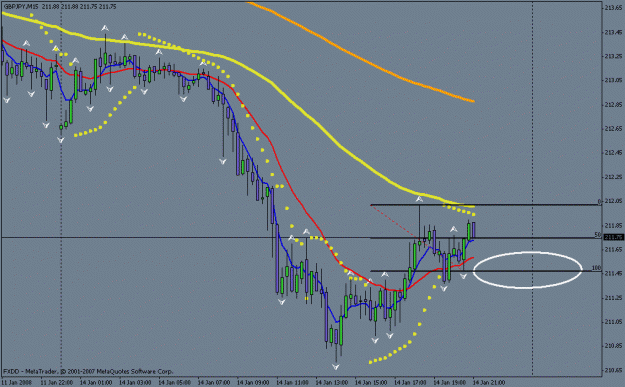Screen dimensions: 625x387
Task: Click the 211.25 price axis label
Action: pyautogui.click(x=613, y=298)
